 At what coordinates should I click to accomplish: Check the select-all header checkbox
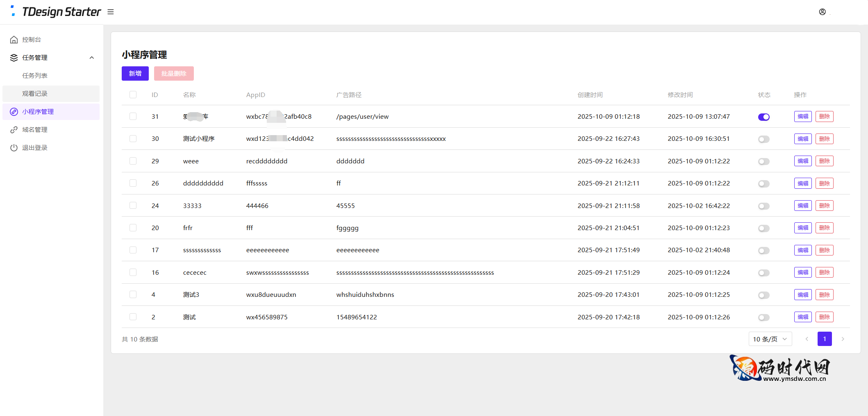(133, 95)
